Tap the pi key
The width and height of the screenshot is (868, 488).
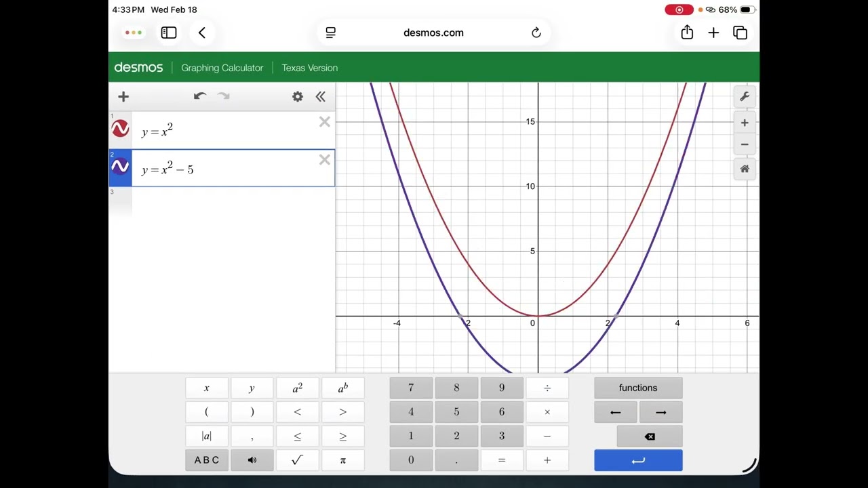pos(342,460)
